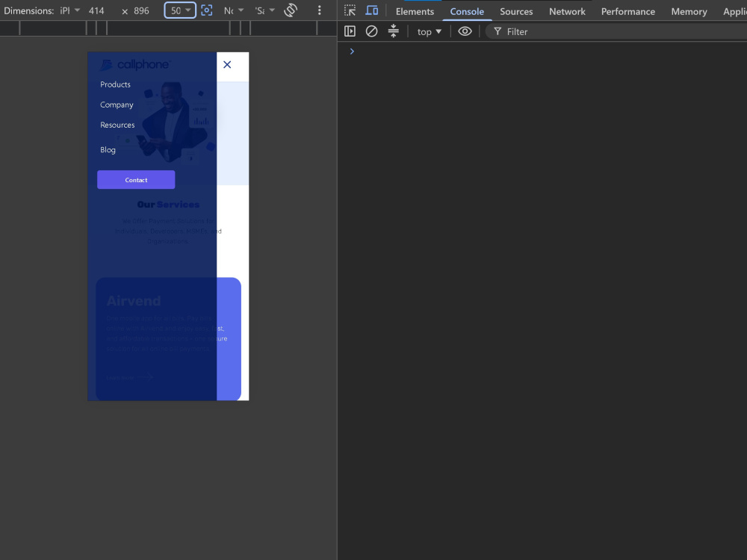747x560 pixels.
Task: Click the device posture capture icon
Action: [x=207, y=10]
